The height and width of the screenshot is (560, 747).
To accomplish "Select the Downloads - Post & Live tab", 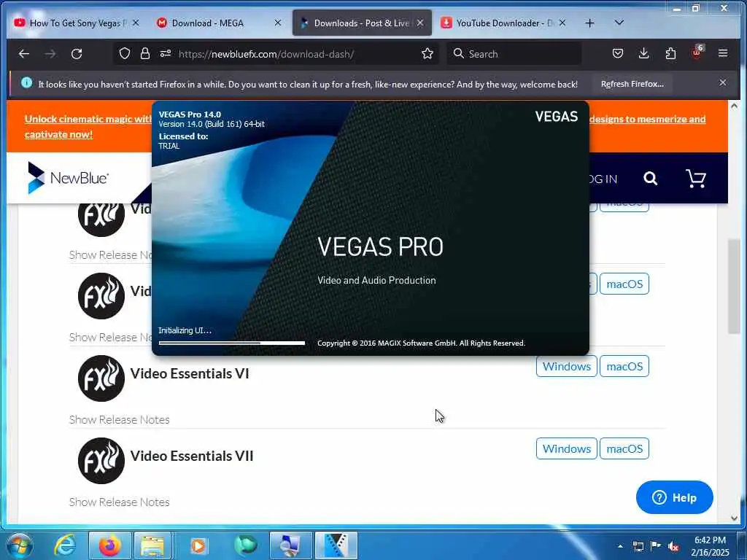I will 362,23.
